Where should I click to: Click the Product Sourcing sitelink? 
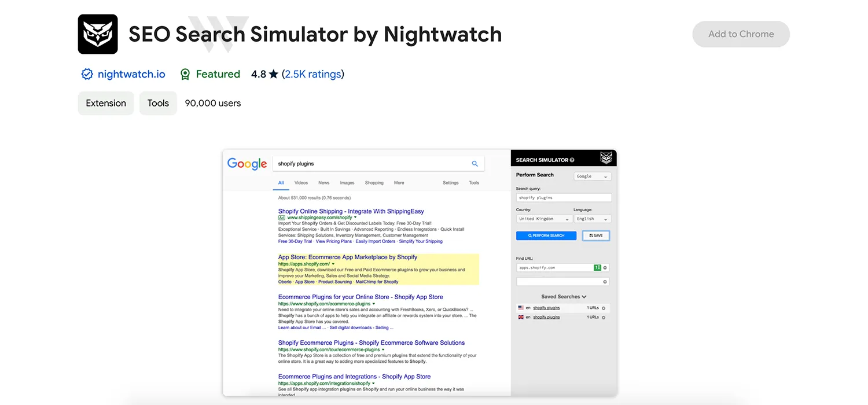point(335,282)
